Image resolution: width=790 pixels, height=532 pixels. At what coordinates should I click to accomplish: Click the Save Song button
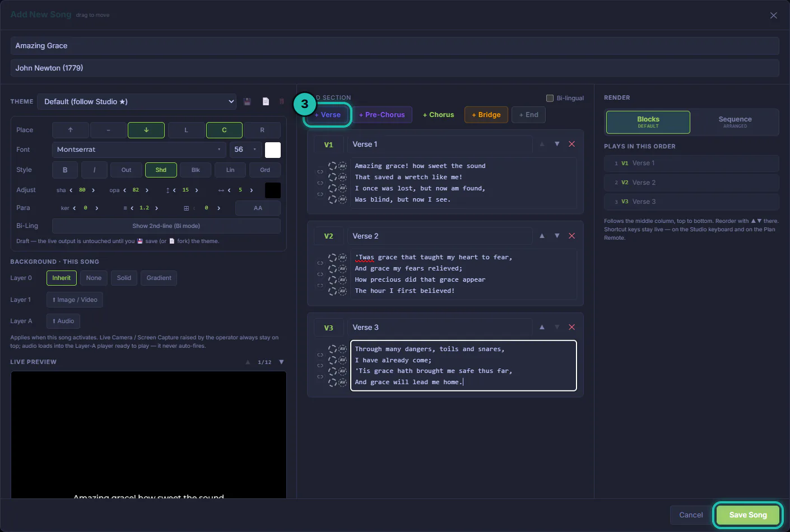coord(748,515)
